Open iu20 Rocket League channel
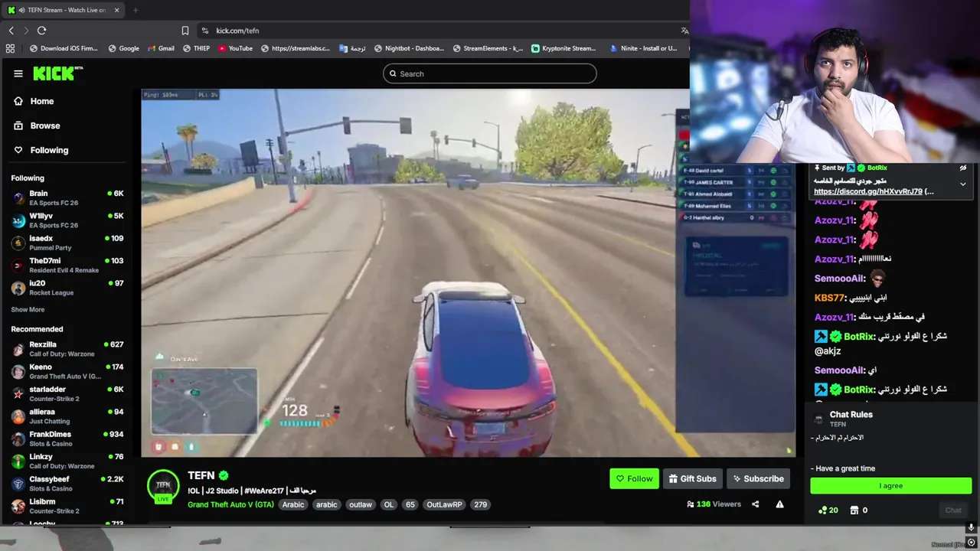This screenshot has width=980, height=551. [x=67, y=288]
